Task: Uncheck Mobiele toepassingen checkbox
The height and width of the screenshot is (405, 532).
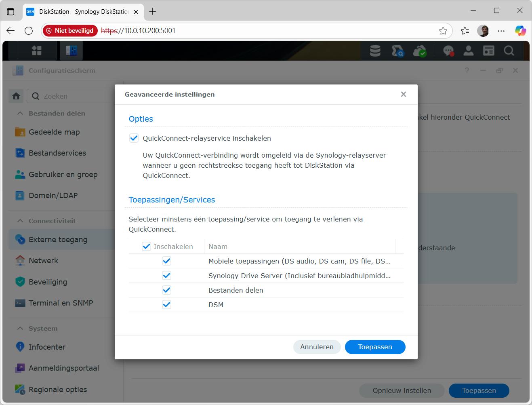Action: [166, 261]
